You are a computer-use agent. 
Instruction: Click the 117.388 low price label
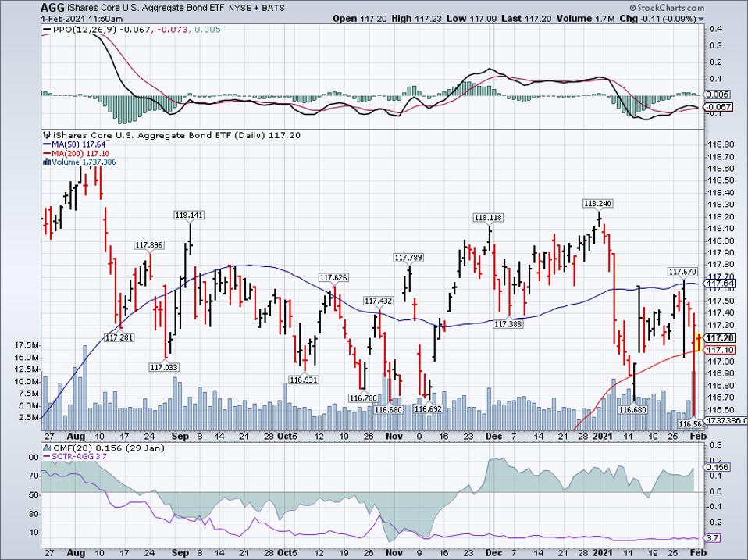click(x=508, y=324)
